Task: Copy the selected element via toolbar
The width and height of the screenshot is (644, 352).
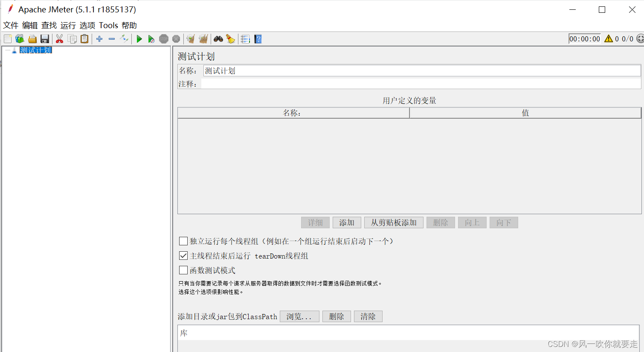Action: [x=72, y=39]
